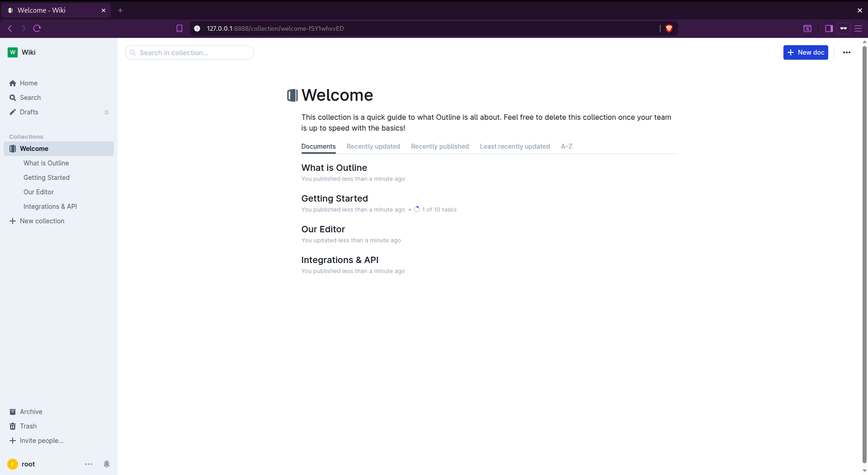Reload the current page
Image resolution: width=868 pixels, height=475 pixels.
(x=37, y=28)
